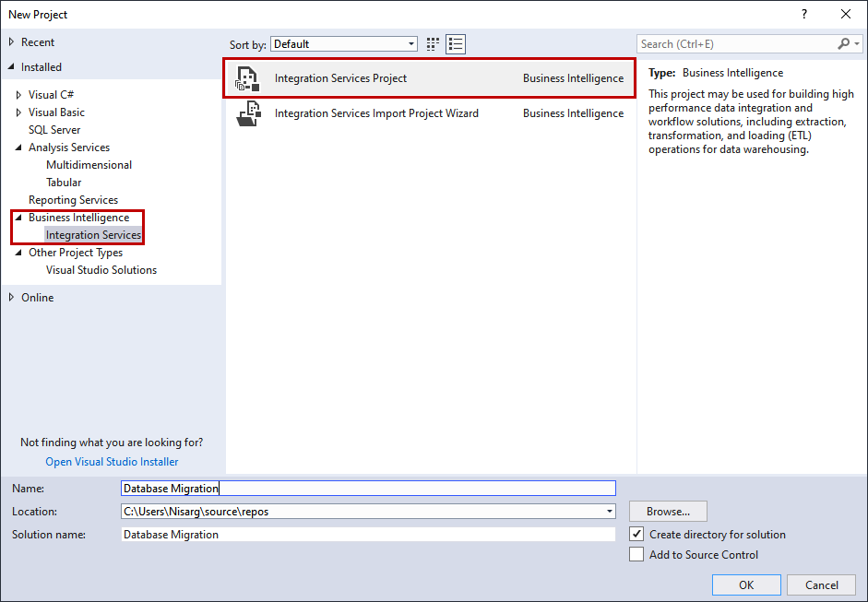Click the Integration Services Project icon
The image size is (868, 602).
[247, 78]
